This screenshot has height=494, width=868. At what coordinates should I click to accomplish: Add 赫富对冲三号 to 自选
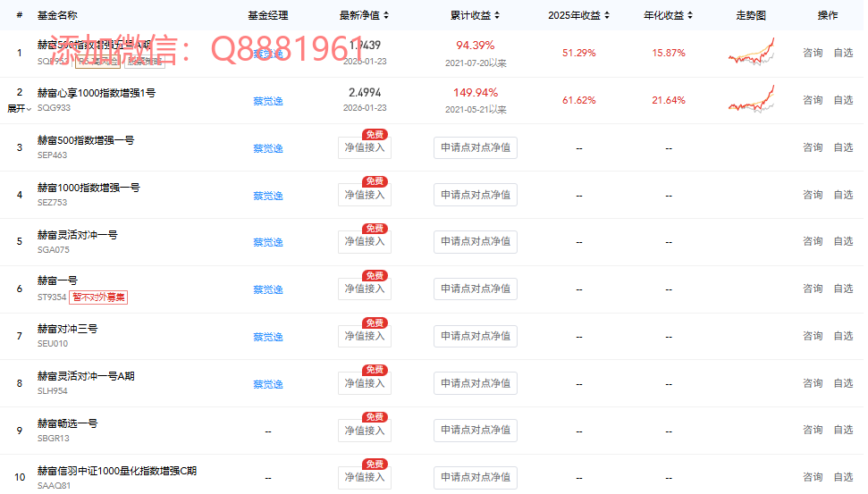pos(843,336)
